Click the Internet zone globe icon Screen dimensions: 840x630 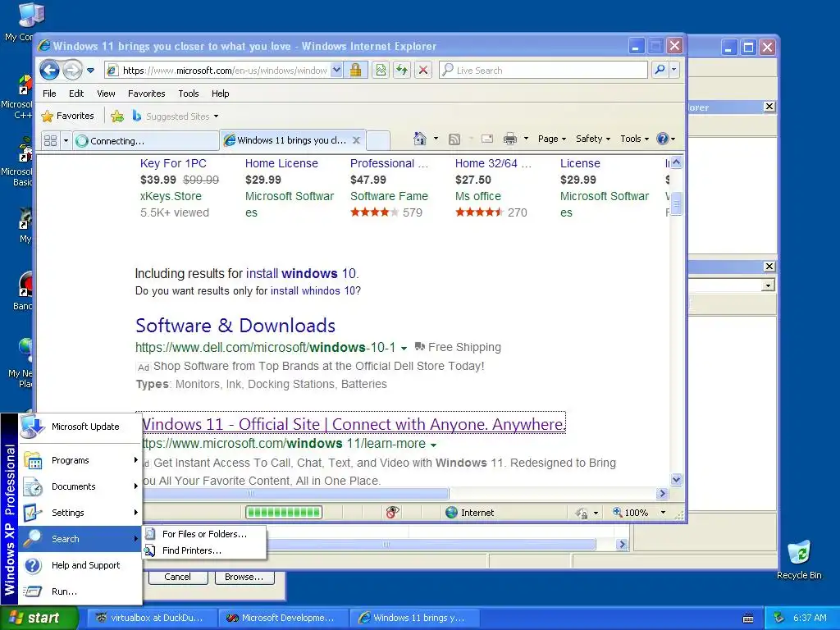point(452,512)
